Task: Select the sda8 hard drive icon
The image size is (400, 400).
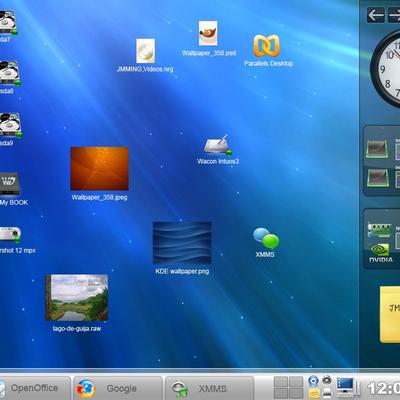Action: click(x=9, y=73)
